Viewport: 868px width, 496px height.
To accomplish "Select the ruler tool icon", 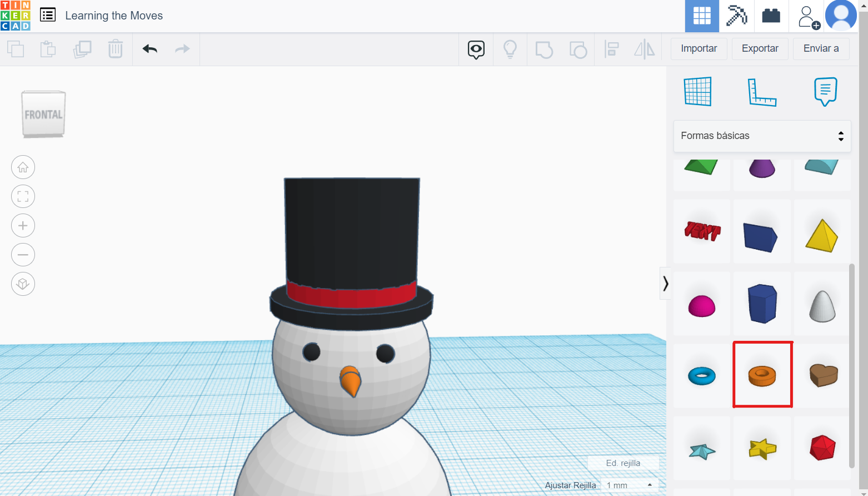I will (762, 92).
